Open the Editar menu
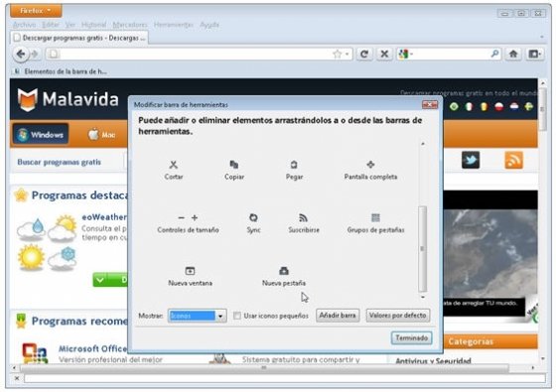The height and width of the screenshot is (392, 556). [51, 25]
